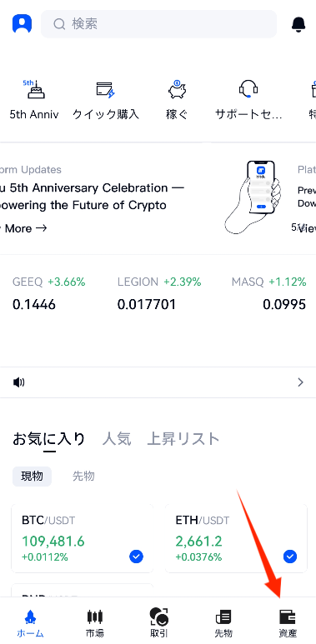
Task: Switch to the 上昇リスト tab
Action: (x=183, y=439)
